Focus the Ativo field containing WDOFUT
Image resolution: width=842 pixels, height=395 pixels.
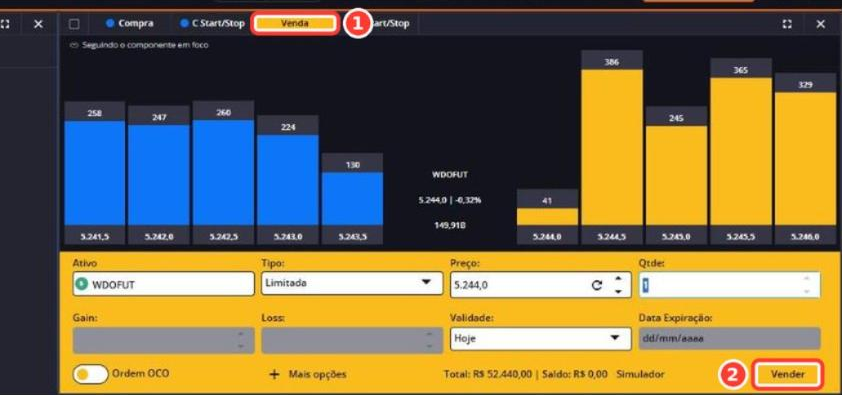pos(163,284)
